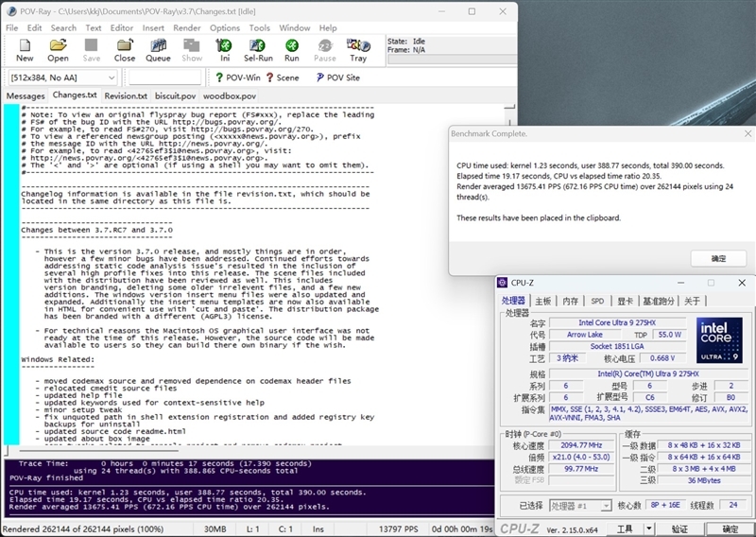Switch to the Messages tab
Screen dimensions: 756x537
(x=26, y=96)
